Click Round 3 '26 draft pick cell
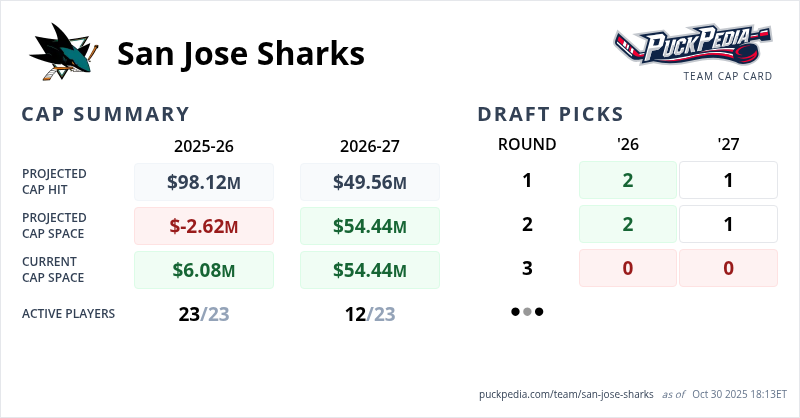 tap(628, 268)
